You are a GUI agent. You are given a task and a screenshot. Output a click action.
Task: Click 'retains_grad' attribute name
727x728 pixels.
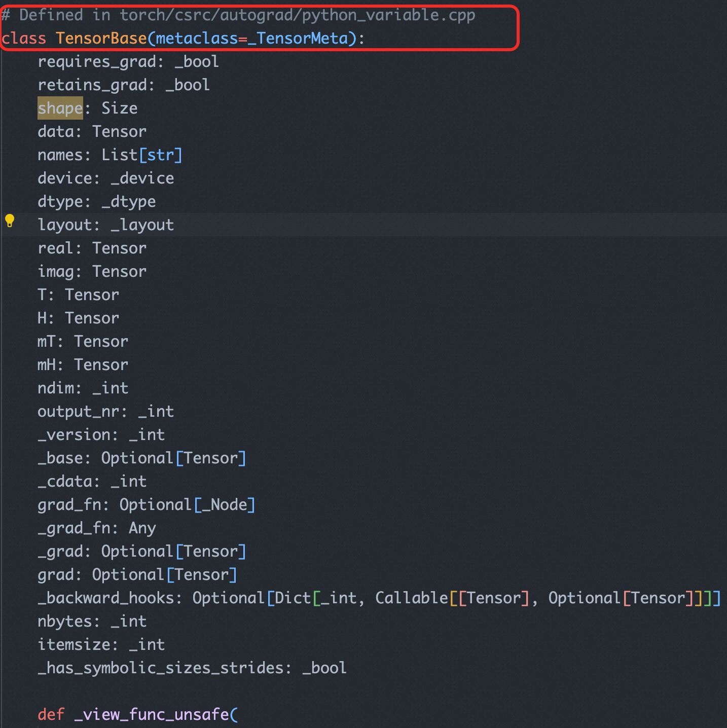click(92, 85)
